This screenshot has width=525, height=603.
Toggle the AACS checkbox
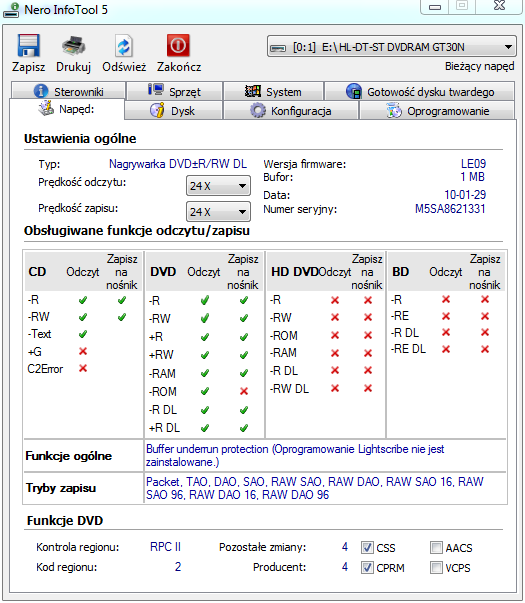tap(436, 547)
